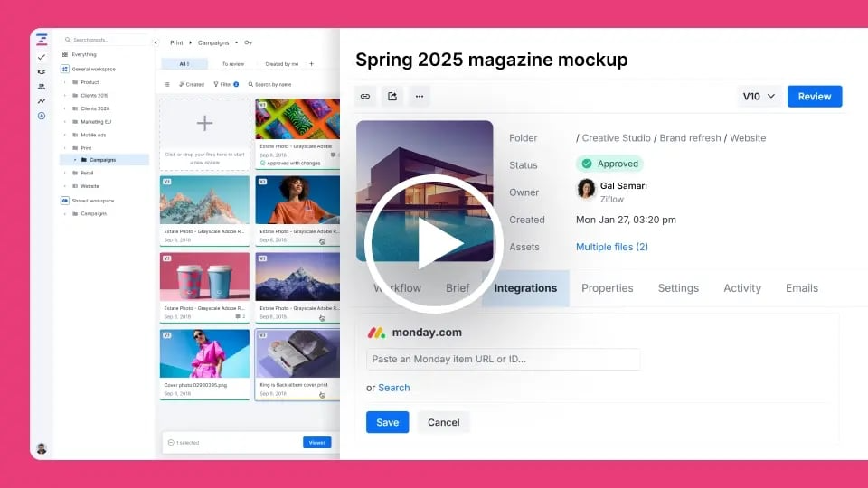The height and width of the screenshot is (488, 868).
Task: Switch to the Properties tab
Action: pos(607,288)
